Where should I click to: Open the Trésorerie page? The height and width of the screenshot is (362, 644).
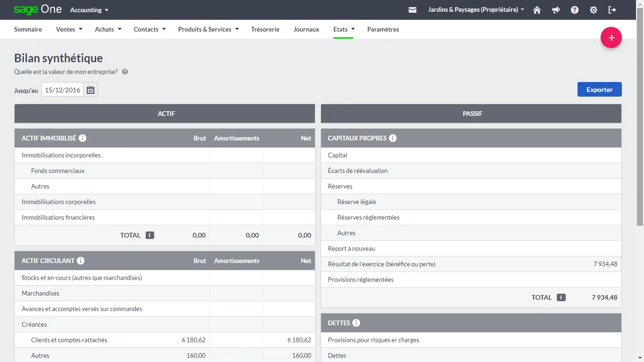point(265,29)
